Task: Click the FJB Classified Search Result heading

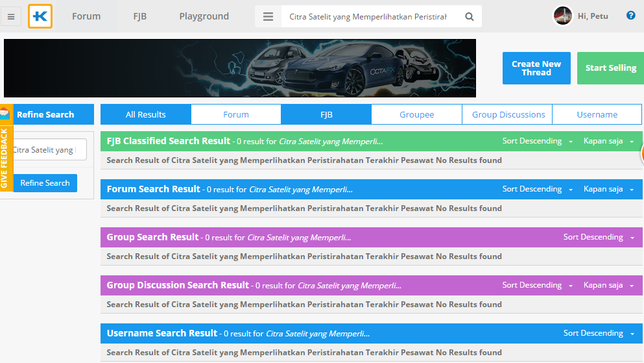Action: point(169,141)
